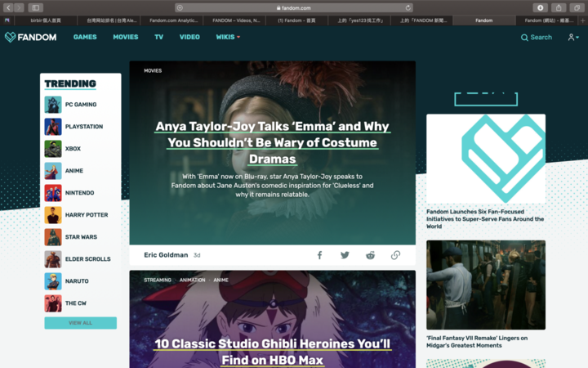Open the GAMES navigation menu
This screenshot has width=588, height=368.
(x=85, y=37)
